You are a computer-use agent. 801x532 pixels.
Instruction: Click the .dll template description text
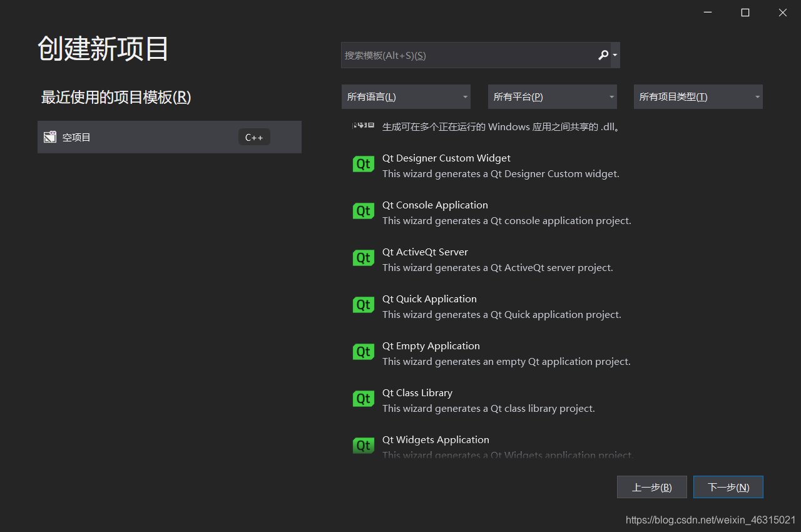pyautogui.click(x=501, y=127)
